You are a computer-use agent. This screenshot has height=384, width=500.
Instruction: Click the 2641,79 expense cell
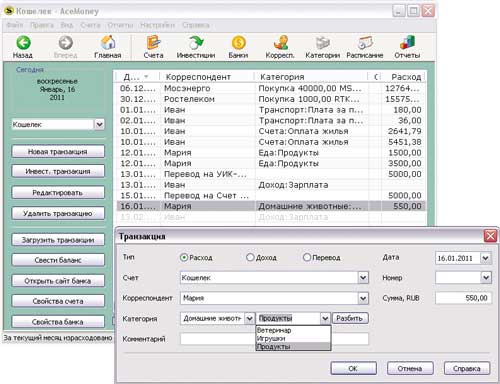click(x=403, y=131)
